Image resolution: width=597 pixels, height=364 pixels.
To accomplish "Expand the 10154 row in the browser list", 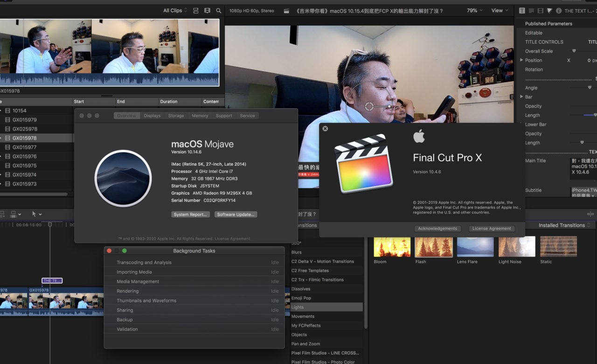I will tap(1, 111).
